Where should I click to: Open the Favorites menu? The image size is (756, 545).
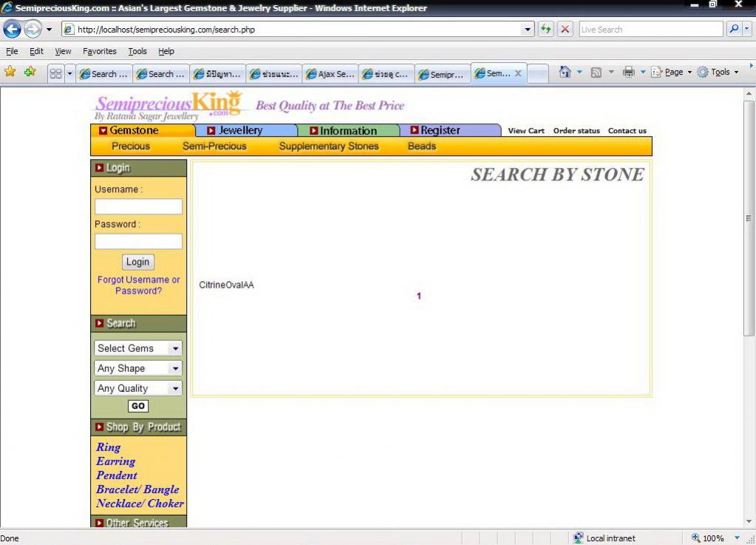[99, 51]
